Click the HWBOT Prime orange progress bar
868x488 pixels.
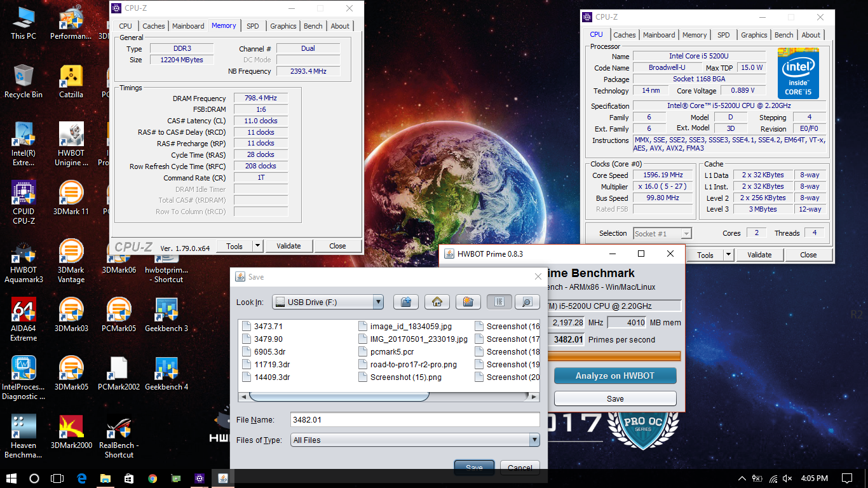tap(613, 356)
